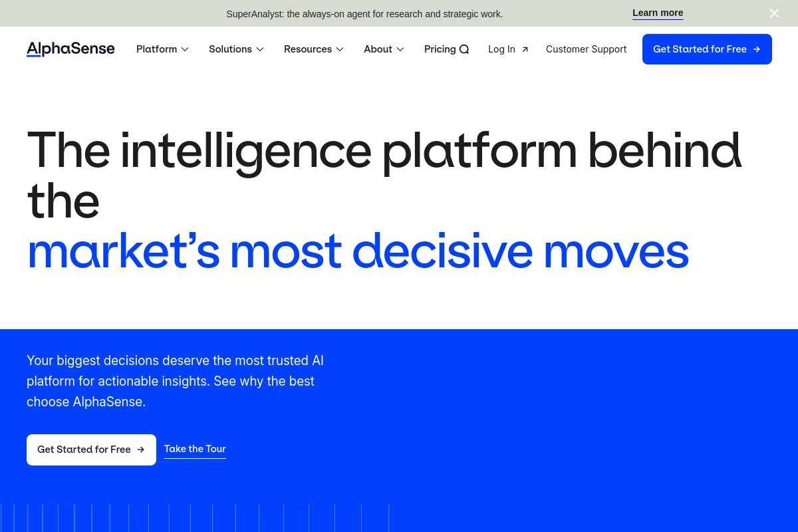
Task: Click the 'market's most decisive moves' headline
Action: point(358,251)
